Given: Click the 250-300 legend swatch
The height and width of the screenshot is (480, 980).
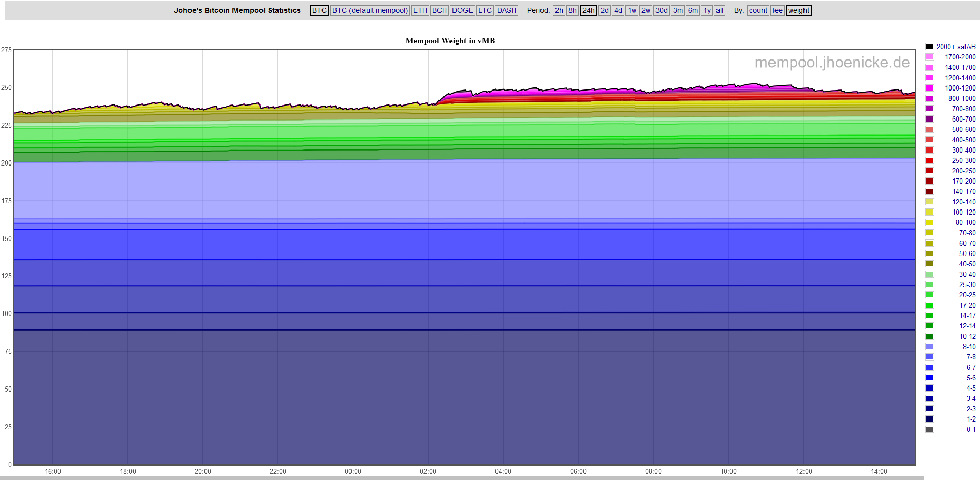Looking at the screenshot, I should [930, 160].
